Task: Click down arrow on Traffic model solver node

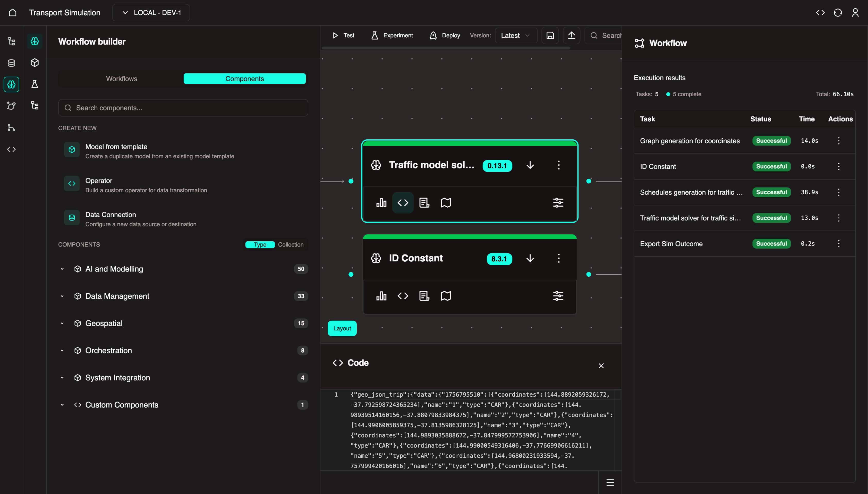Action: click(530, 165)
